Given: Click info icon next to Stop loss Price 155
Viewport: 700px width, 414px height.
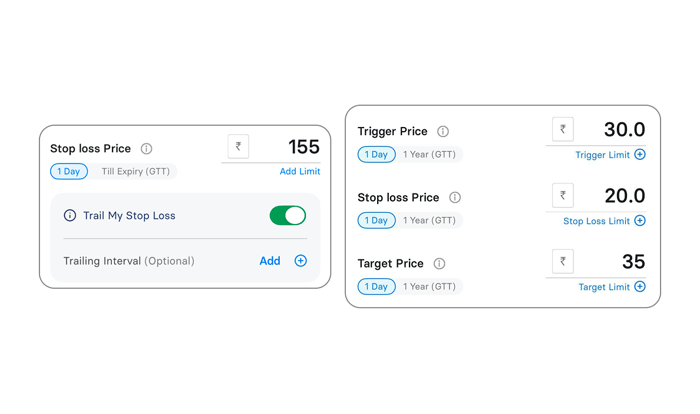Looking at the screenshot, I should (x=147, y=149).
